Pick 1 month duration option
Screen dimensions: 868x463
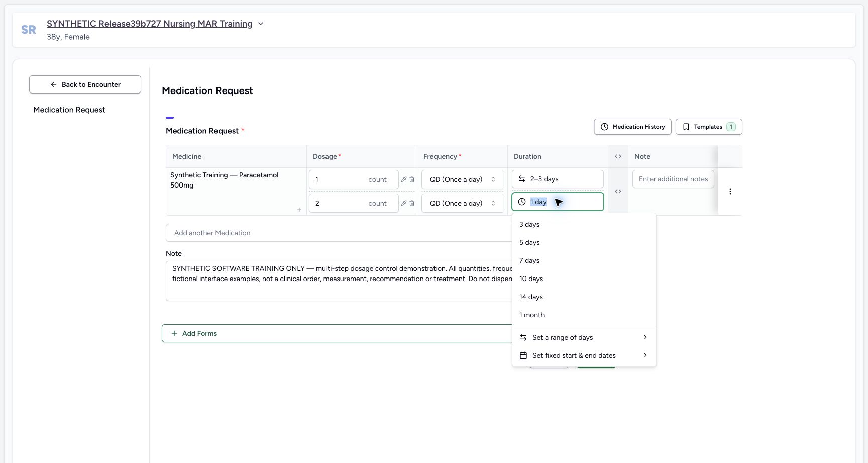tap(584, 315)
